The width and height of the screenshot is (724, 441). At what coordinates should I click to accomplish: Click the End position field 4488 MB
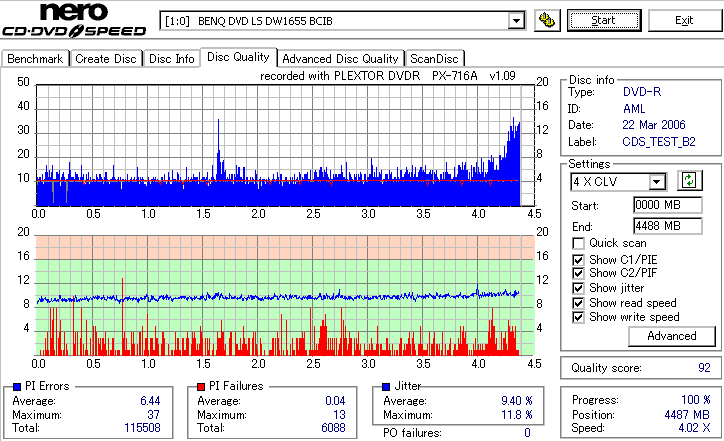[668, 226]
